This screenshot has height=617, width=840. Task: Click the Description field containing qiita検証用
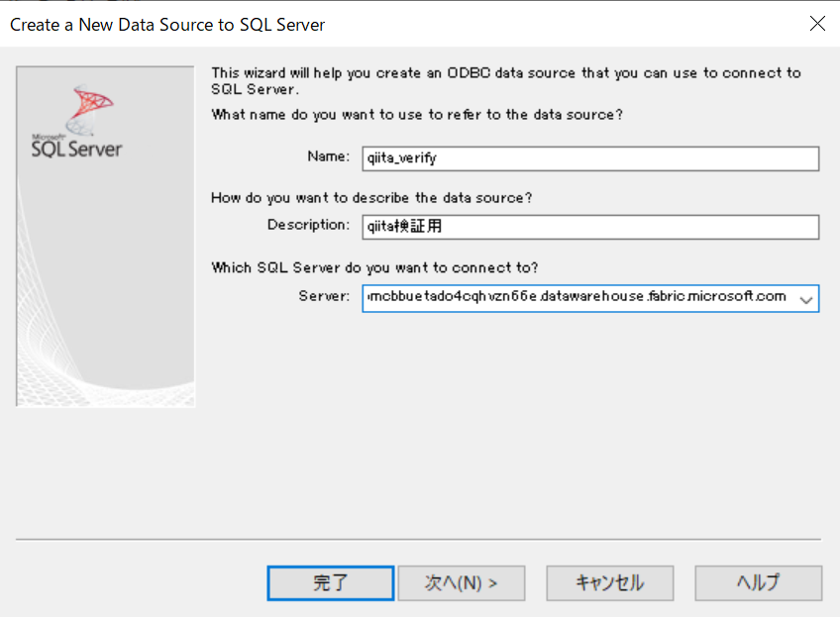589,227
